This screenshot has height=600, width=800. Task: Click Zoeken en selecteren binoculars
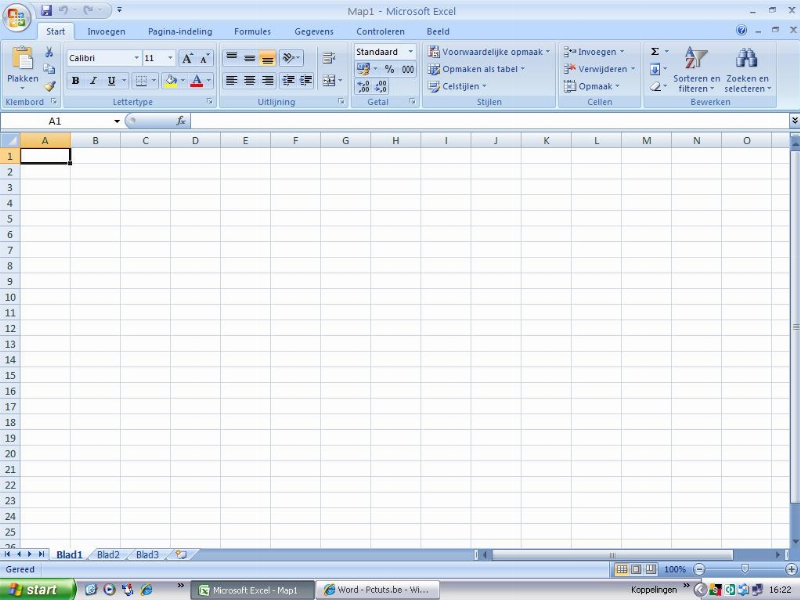click(x=747, y=68)
